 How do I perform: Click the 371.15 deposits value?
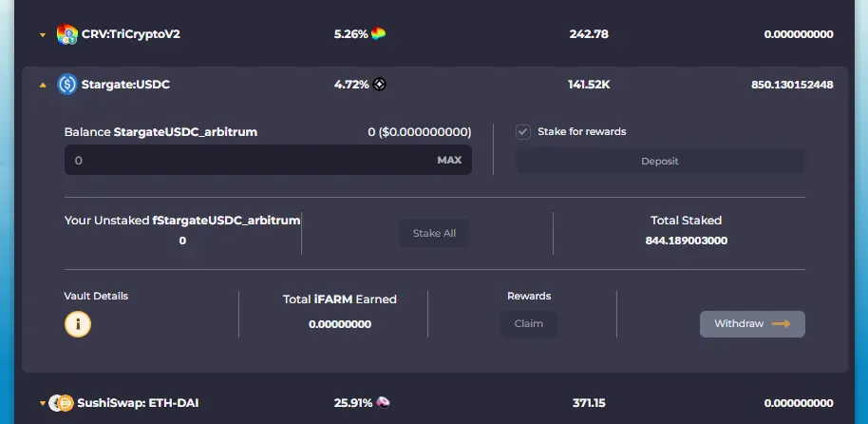pos(589,403)
